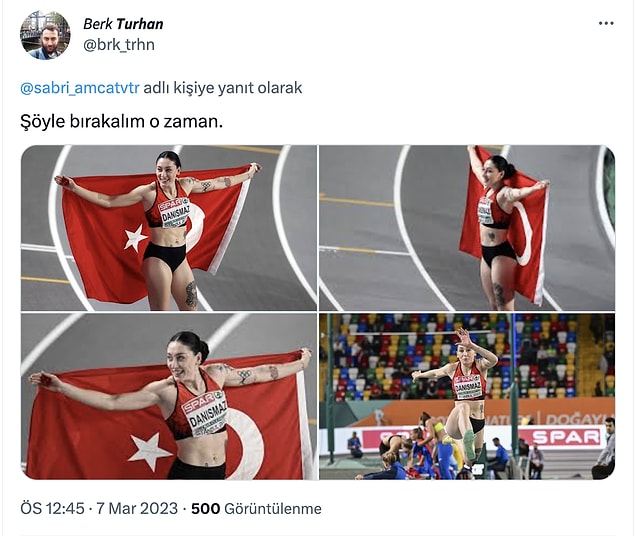Open the three-dot more options menu
The width and height of the screenshot is (635, 536).
coord(606,23)
